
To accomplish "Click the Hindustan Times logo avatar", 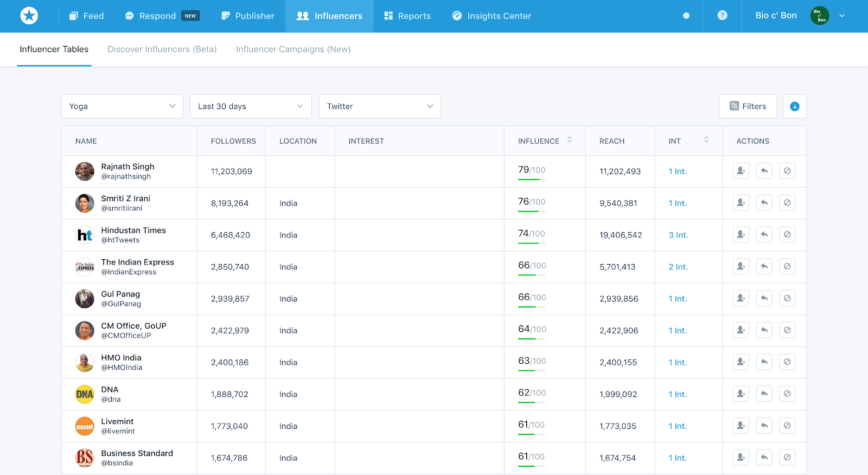I will pyautogui.click(x=85, y=235).
